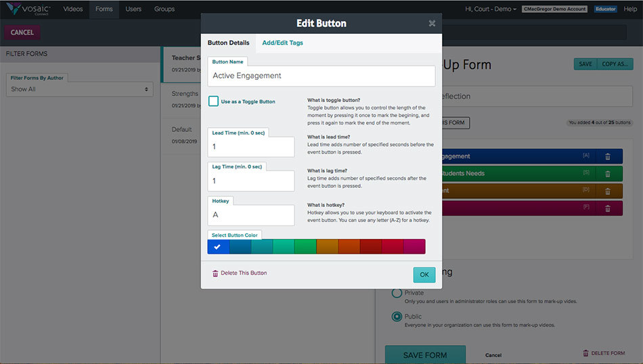Select the selected blue color swatch
The image size is (643, 364).
pyautogui.click(x=218, y=247)
